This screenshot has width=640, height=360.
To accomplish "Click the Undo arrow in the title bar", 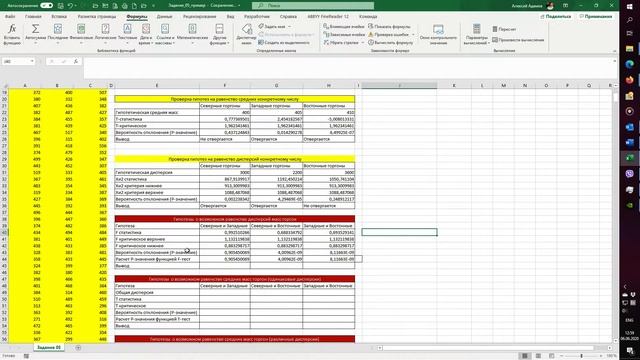I will pos(70,6).
